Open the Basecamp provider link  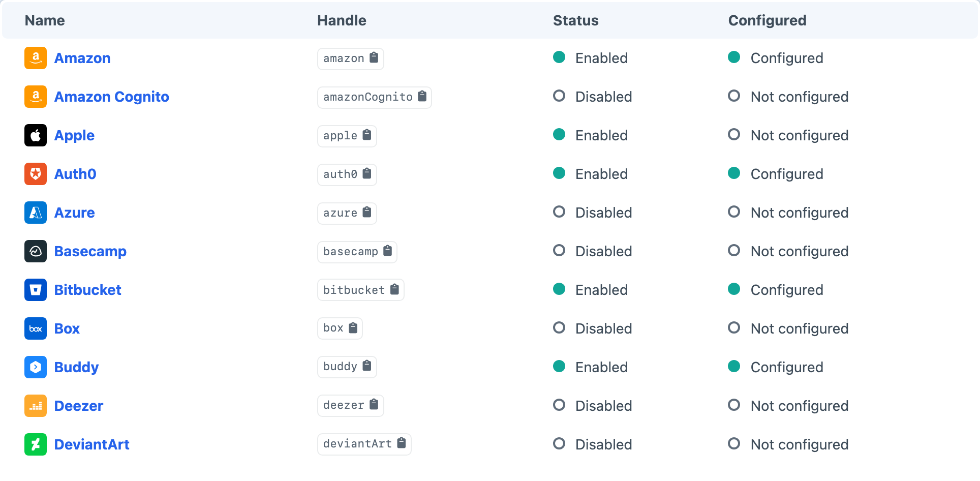(90, 251)
